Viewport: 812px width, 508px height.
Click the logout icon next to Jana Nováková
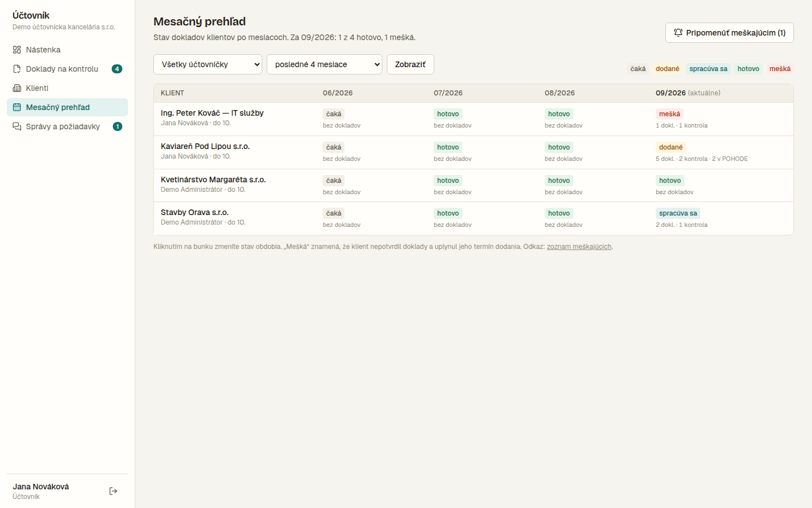point(113,491)
